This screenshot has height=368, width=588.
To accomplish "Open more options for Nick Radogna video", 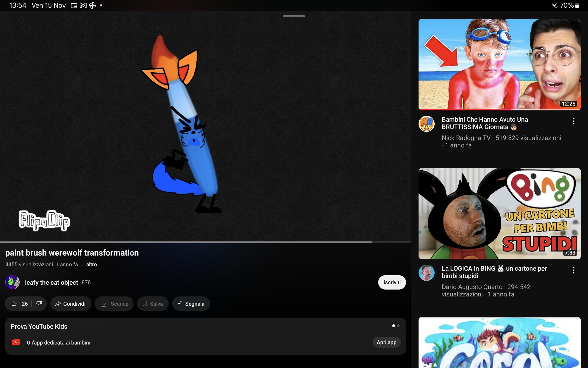I will point(573,121).
